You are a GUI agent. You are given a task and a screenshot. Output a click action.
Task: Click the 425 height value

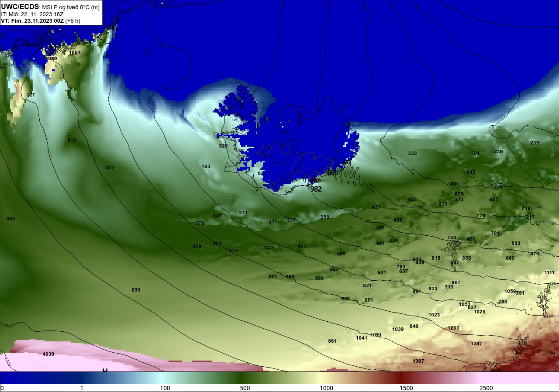[x=233, y=251]
